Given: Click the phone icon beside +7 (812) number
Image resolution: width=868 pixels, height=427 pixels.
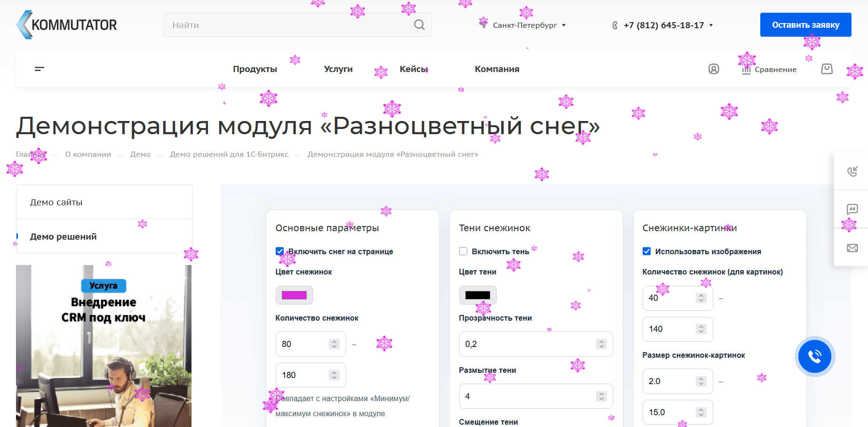Looking at the screenshot, I should pos(615,25).
